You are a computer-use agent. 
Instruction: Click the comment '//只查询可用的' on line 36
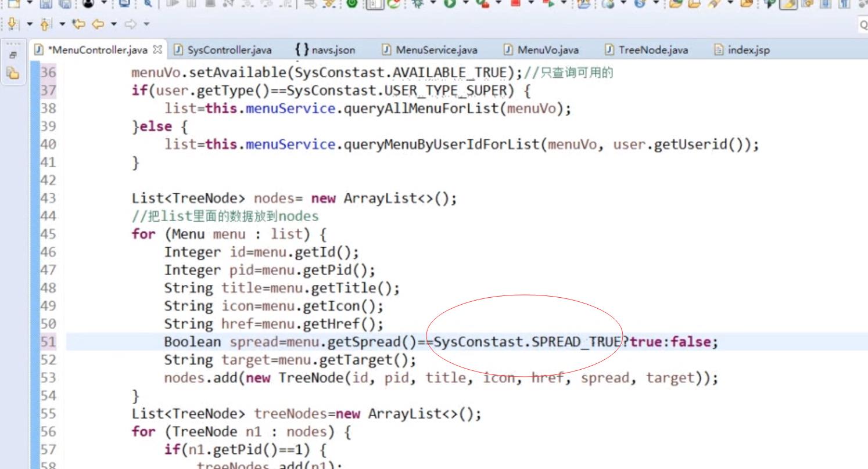tap(568, 73)
